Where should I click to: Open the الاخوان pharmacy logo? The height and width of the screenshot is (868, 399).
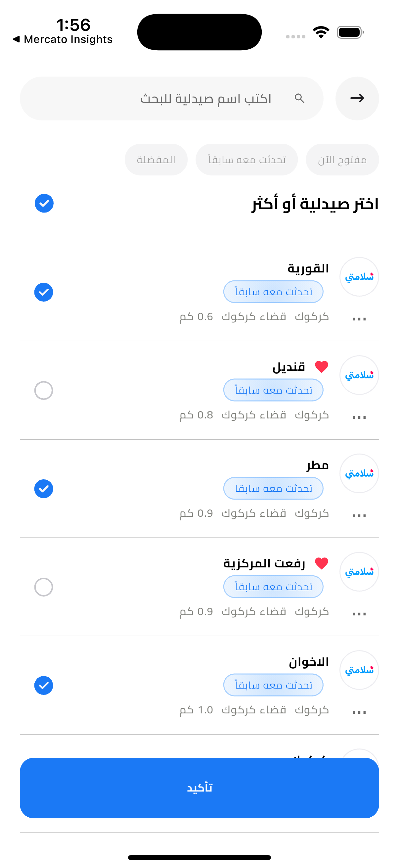359,670
